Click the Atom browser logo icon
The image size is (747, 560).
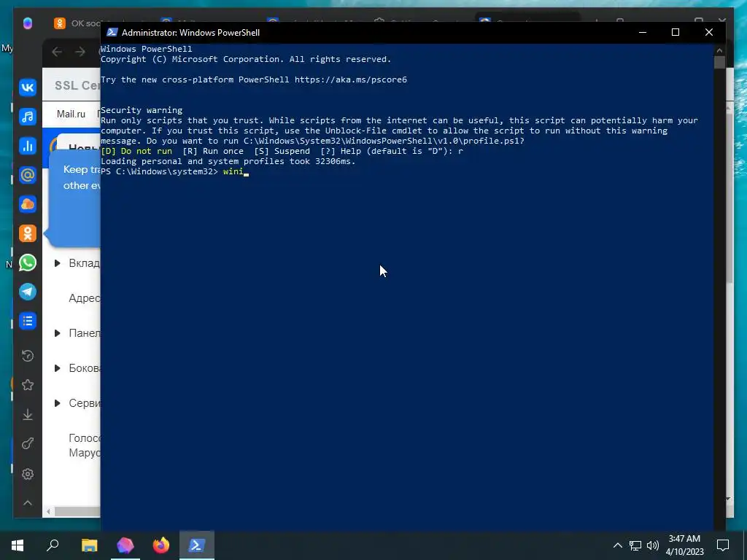coord(28,23)
